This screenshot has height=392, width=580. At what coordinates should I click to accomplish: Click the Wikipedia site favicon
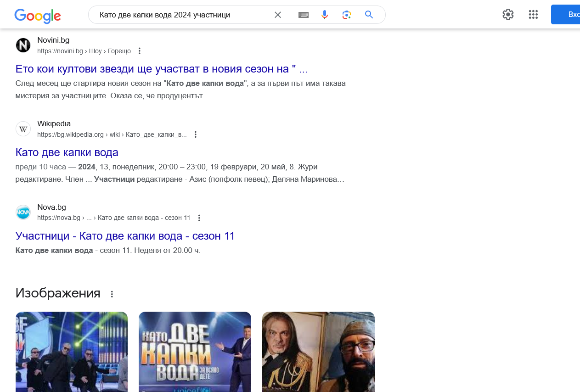pos(23,129)
